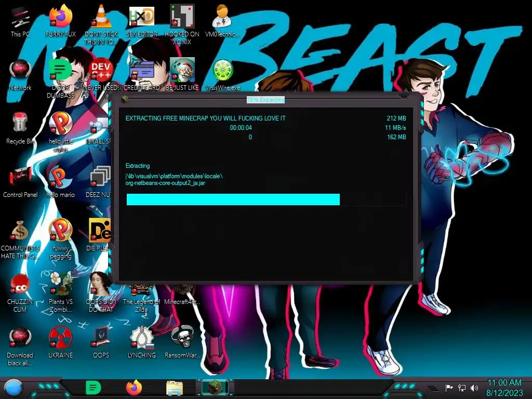
Task: Switch to the Minecraft extractor taskbar item
Action: point(215,388)
